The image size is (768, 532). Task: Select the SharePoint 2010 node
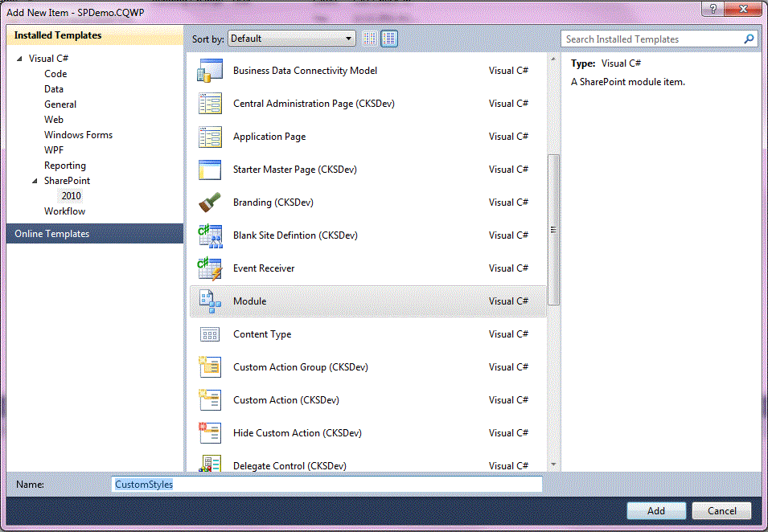pyautogui.click(x=71, y=196)
